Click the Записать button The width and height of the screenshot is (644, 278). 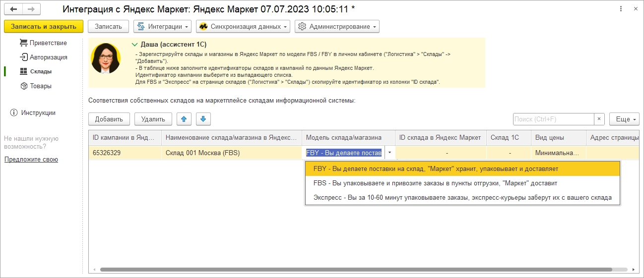tap(108, 26)
